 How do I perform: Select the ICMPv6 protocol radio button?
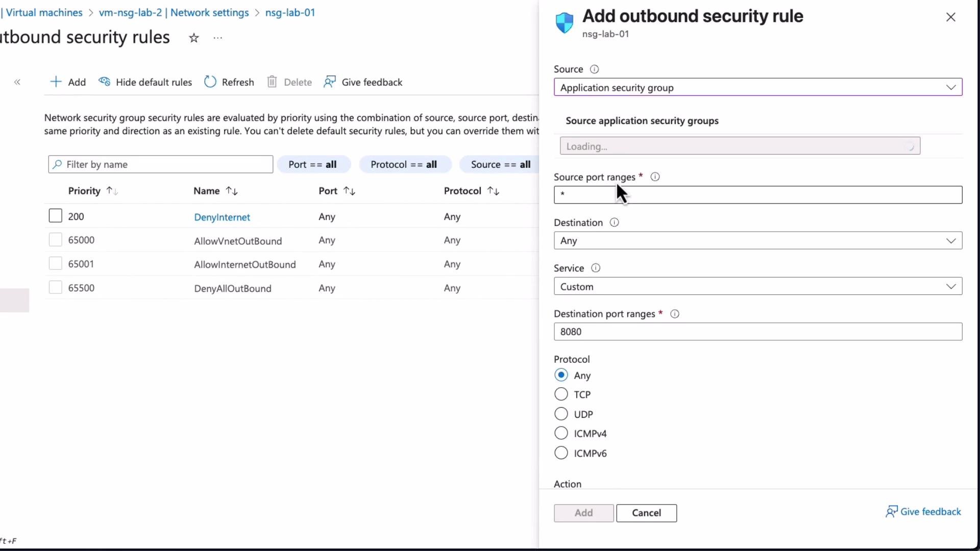561,453
